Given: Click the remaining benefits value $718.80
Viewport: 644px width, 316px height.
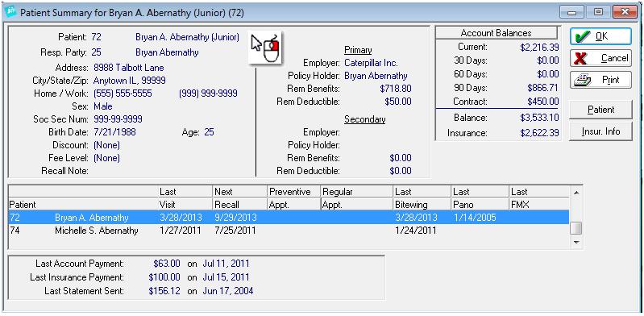Looking at the screenshot, I should click(x=396, y=89).
